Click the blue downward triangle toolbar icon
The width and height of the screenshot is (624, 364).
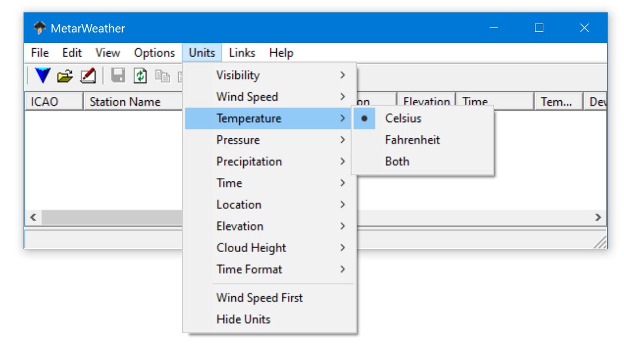(x=43, y=76)
